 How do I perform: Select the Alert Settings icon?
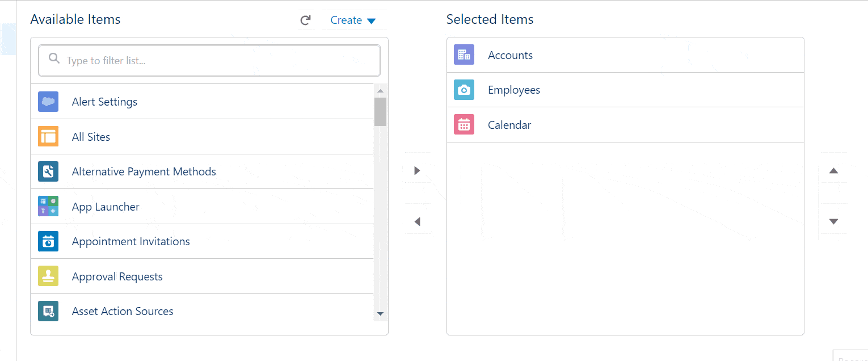[48, 101]
